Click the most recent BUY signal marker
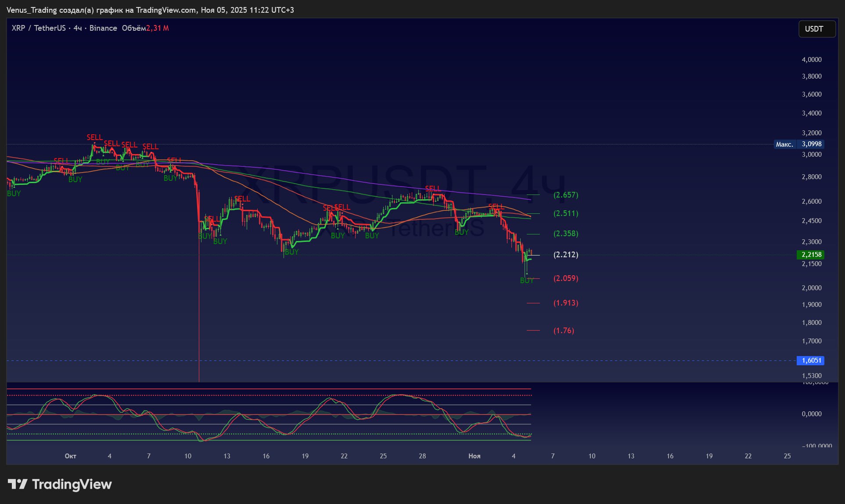 (527, 281)
